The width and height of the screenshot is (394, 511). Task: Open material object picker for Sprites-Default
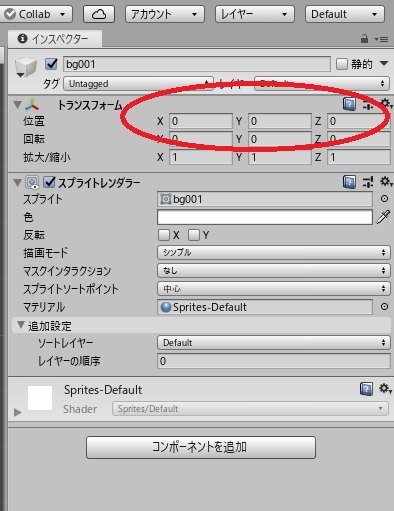click(x=384, y=307)
